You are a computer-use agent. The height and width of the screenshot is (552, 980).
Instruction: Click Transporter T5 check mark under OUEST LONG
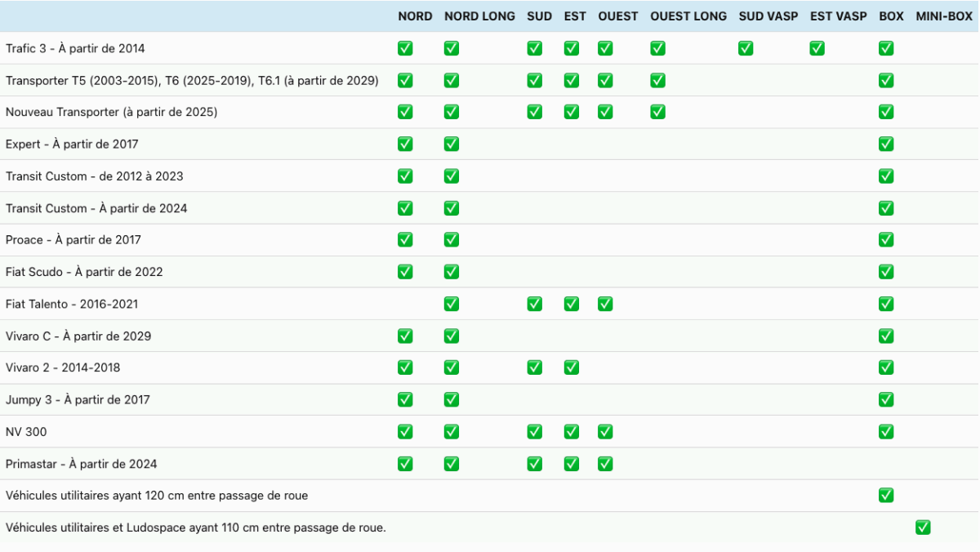point(657,80)
